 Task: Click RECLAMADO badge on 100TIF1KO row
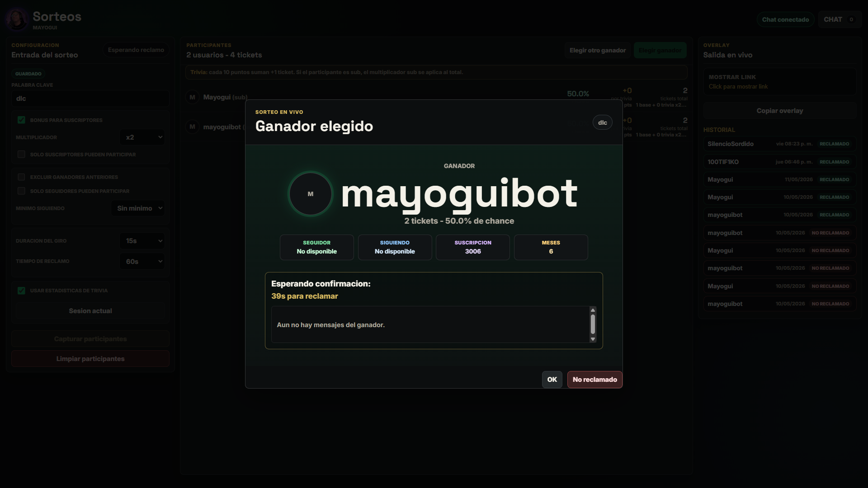click(835, 162)
